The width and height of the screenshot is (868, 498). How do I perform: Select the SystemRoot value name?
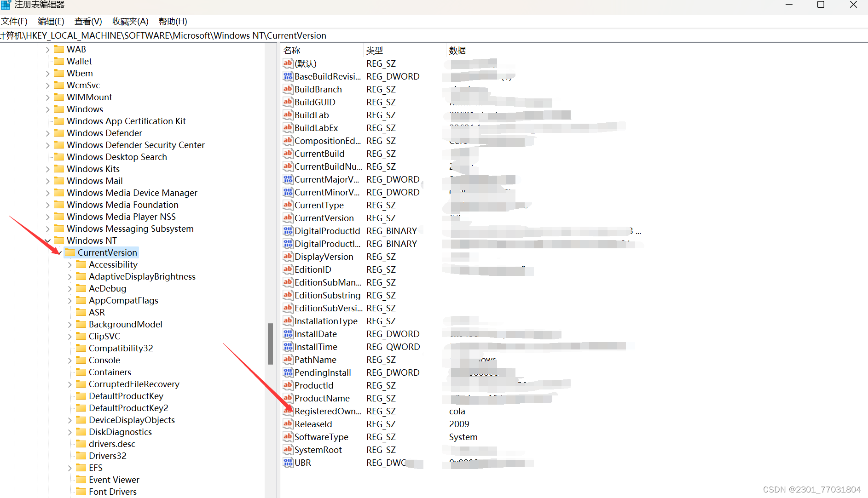318,450
